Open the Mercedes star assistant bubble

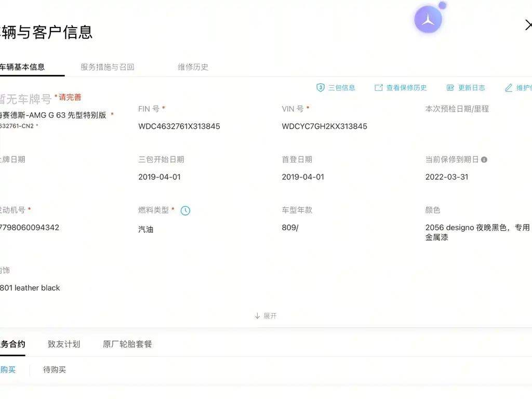point(428,19)
